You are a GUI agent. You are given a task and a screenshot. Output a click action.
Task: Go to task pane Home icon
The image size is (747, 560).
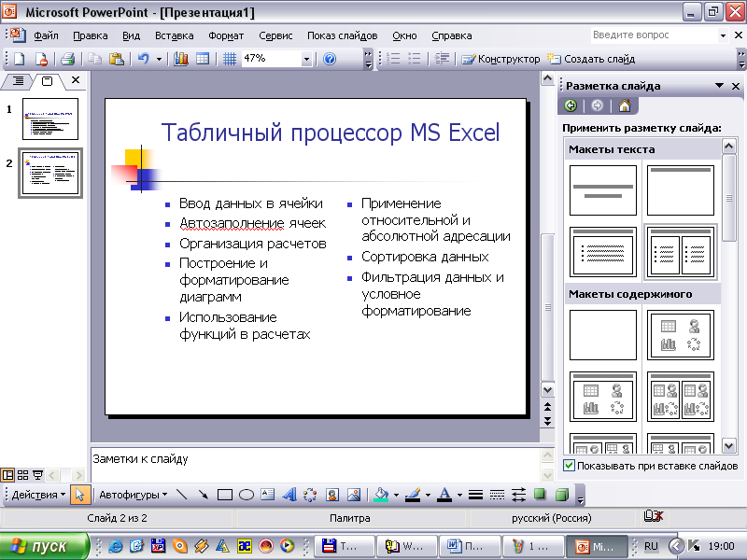point(624,105)
